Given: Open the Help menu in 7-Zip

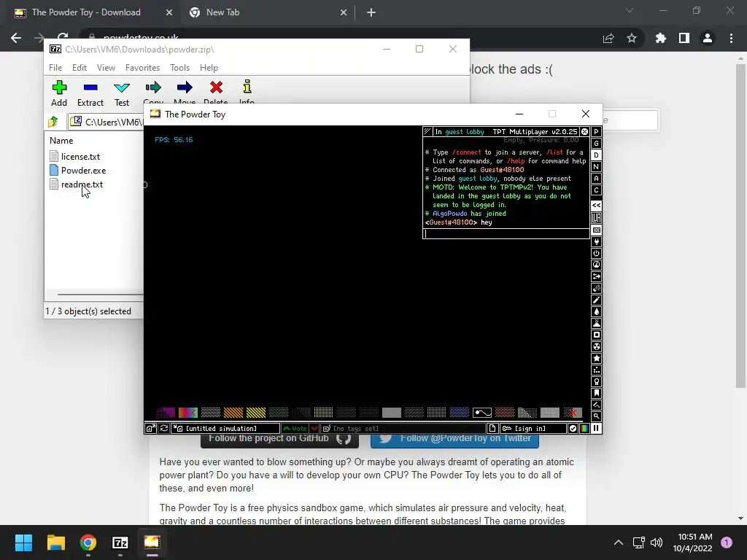Looking at the screenshot, I should (209, 68).
